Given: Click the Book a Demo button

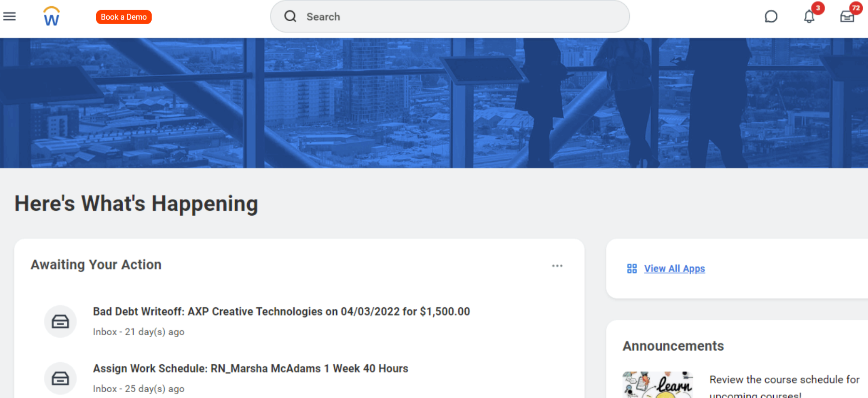Looking at the screenshot, I should tap(124, 17).
